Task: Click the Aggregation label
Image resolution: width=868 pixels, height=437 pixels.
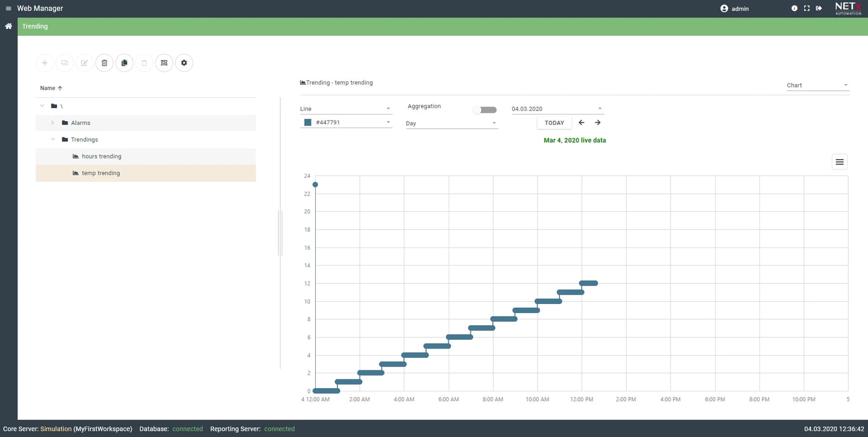Action: tap(424, 106)
